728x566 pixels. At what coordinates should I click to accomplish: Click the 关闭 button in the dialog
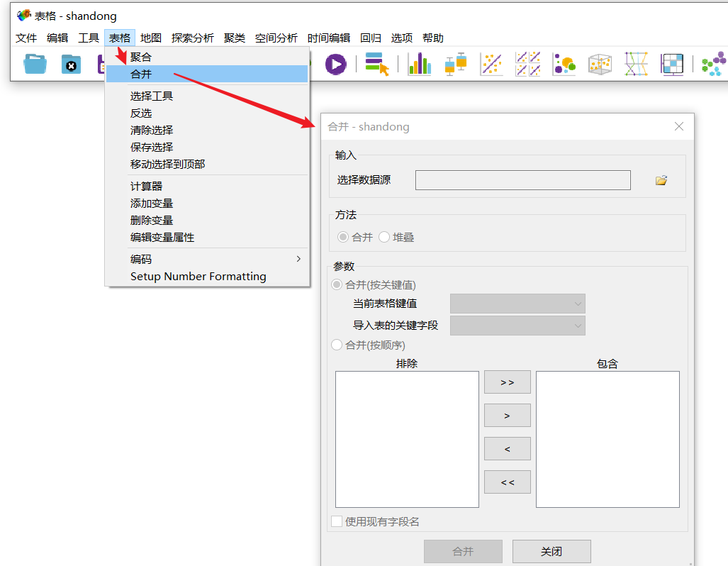pos(551,551)
